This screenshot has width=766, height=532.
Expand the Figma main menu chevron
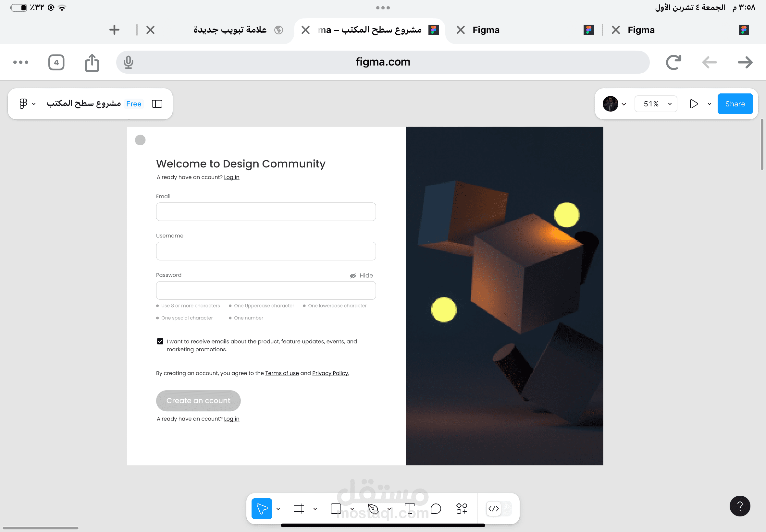click(34, 104)
